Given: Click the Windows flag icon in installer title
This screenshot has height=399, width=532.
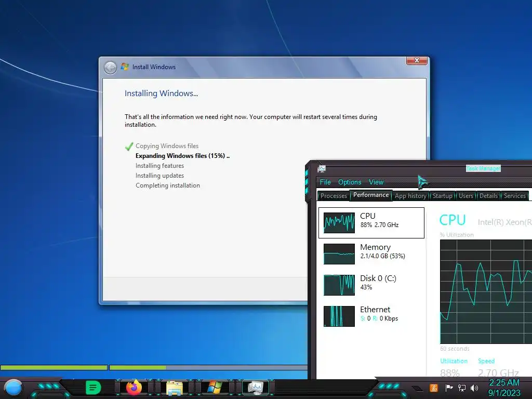Looking at the screenshot, I should click(x=125, y=66).
